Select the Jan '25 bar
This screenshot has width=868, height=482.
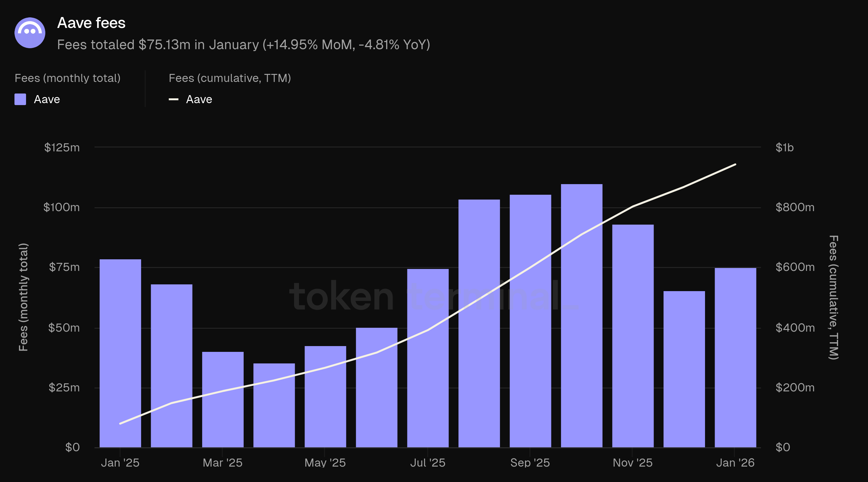[x=120, y=354]
